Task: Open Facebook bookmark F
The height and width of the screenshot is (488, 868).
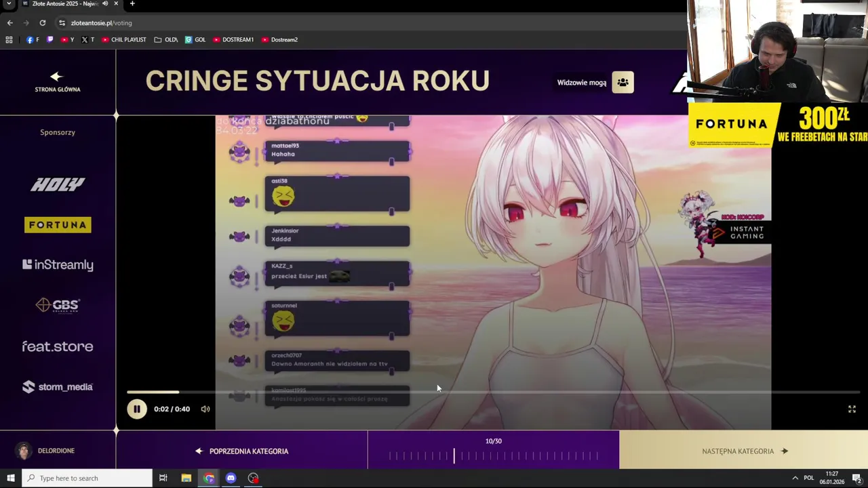Action: coord(33,40)
